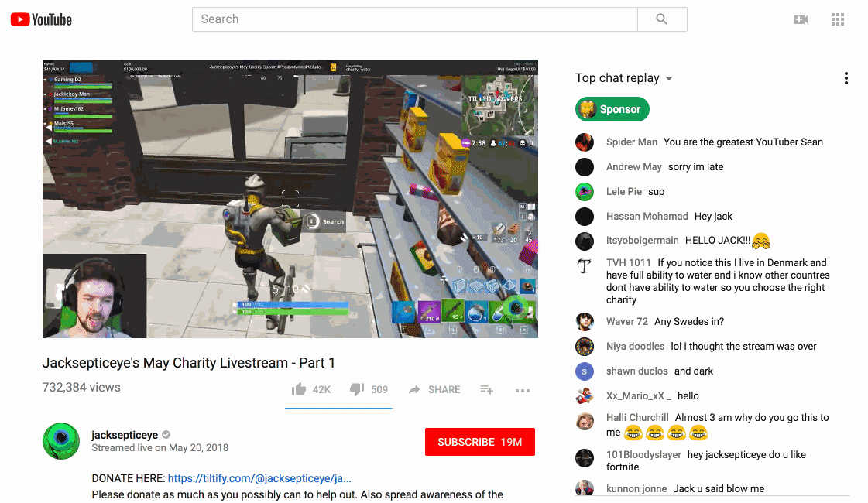Click Spider Man username in chat
Viewport: 868px width, 503px height.
coord(632,142)
